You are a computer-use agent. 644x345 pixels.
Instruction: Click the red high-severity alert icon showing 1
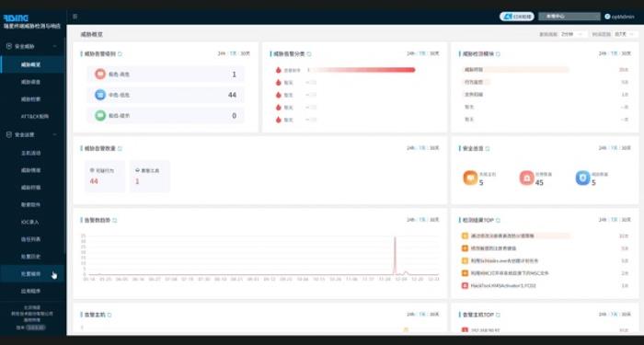[x=100, y=75]
